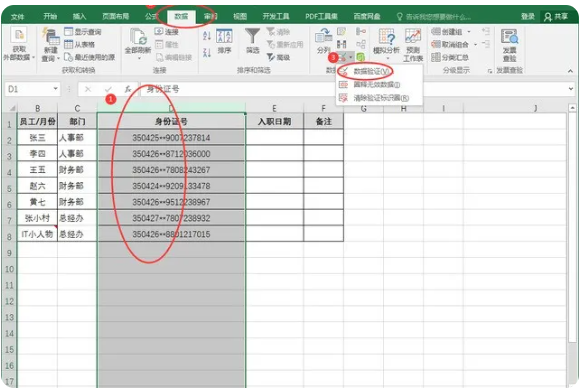Click the vertical scrollbar up arrow

pos(572,108)
